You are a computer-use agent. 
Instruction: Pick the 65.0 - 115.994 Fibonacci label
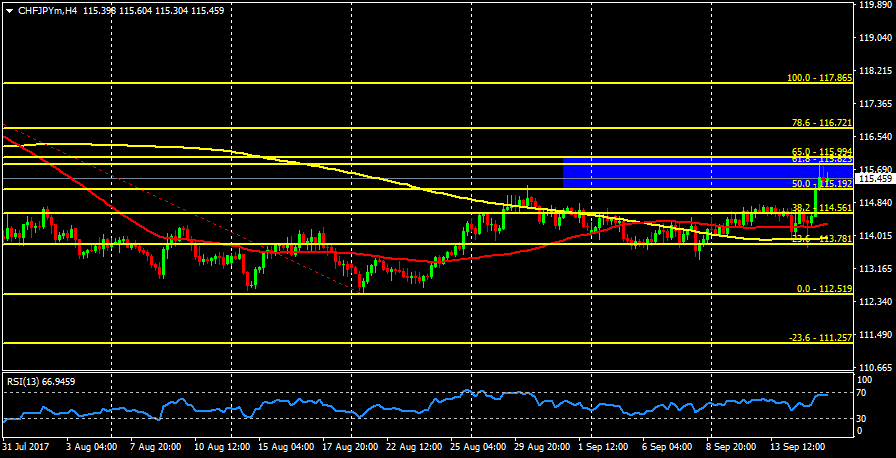(x=821, y=150)
